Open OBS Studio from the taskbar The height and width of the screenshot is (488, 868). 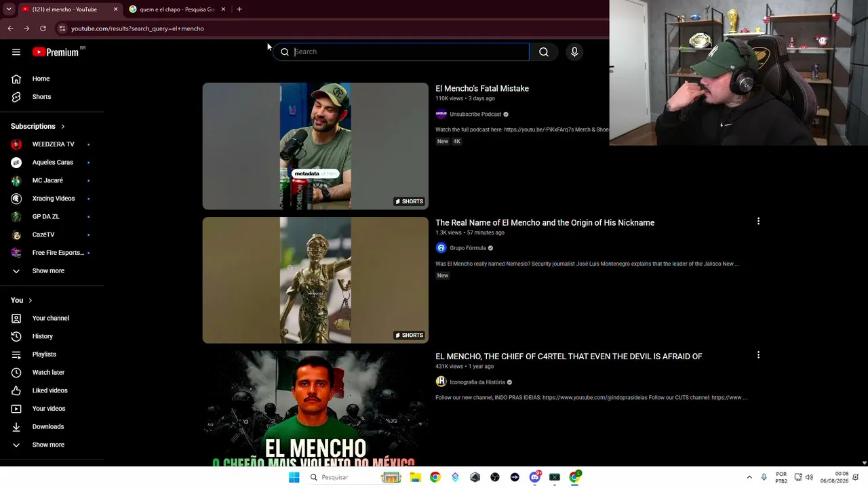(x=495, y=477)
